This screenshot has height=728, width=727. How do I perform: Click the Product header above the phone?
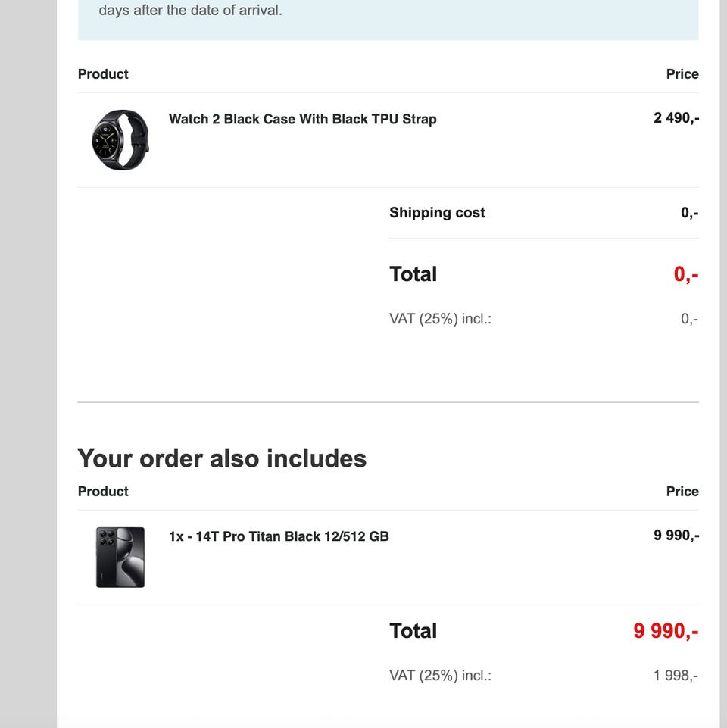(103, 492)
